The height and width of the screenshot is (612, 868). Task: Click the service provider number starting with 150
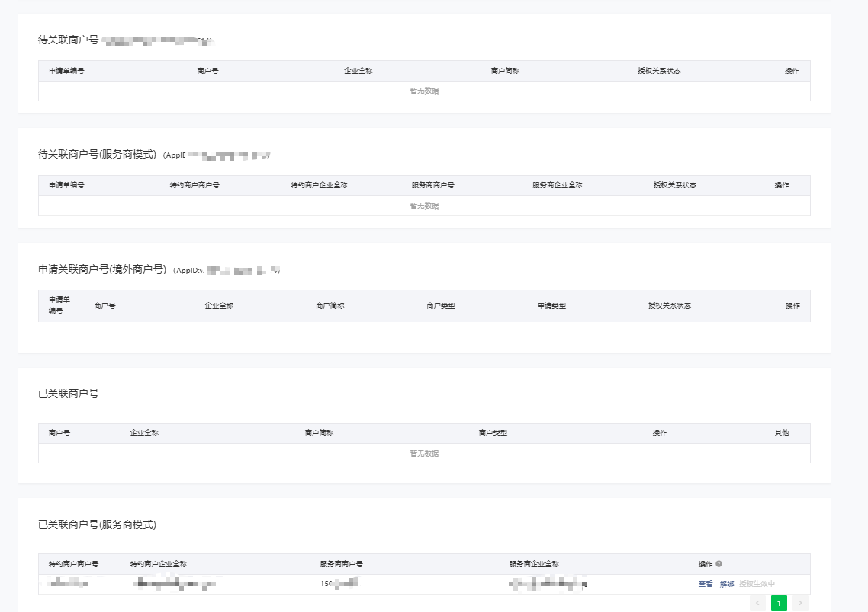[x=339, y=583]
